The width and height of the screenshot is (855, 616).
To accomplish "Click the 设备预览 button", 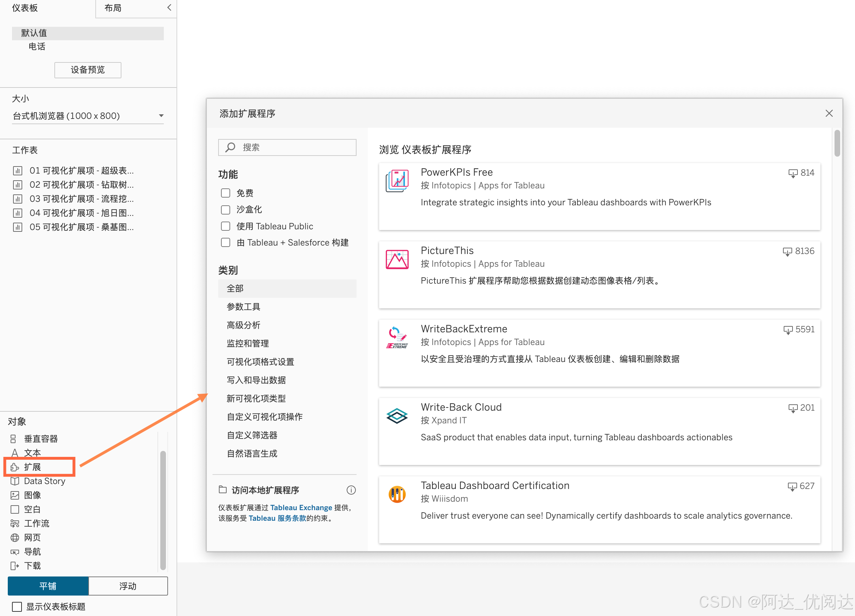I will coord(88,70).
